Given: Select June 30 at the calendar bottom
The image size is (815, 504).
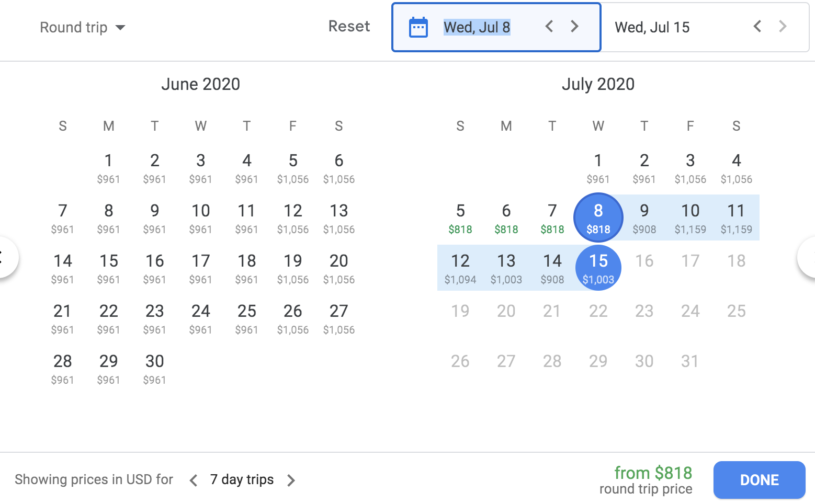Looking at the screenshot, I should 154,368.
